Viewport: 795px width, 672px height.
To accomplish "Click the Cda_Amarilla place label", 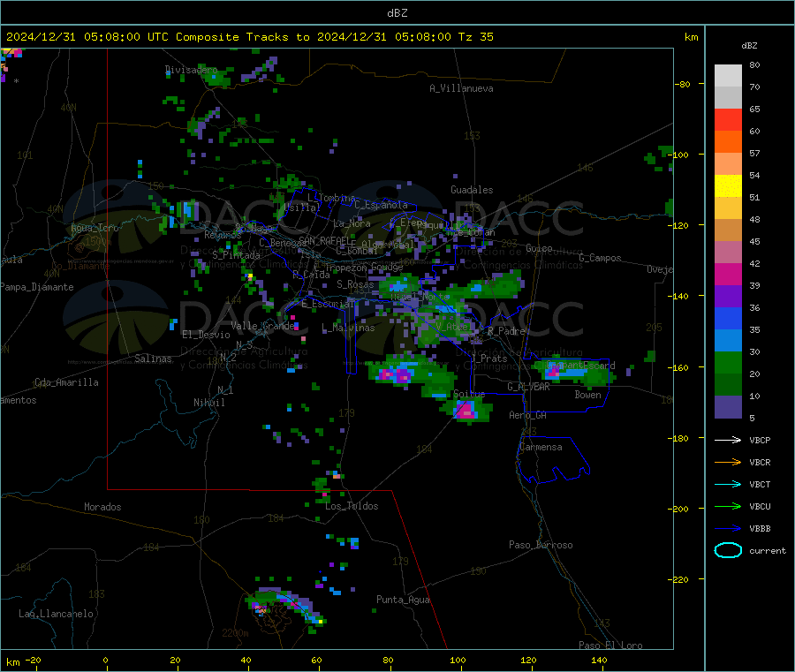I will tap(66, 382).
